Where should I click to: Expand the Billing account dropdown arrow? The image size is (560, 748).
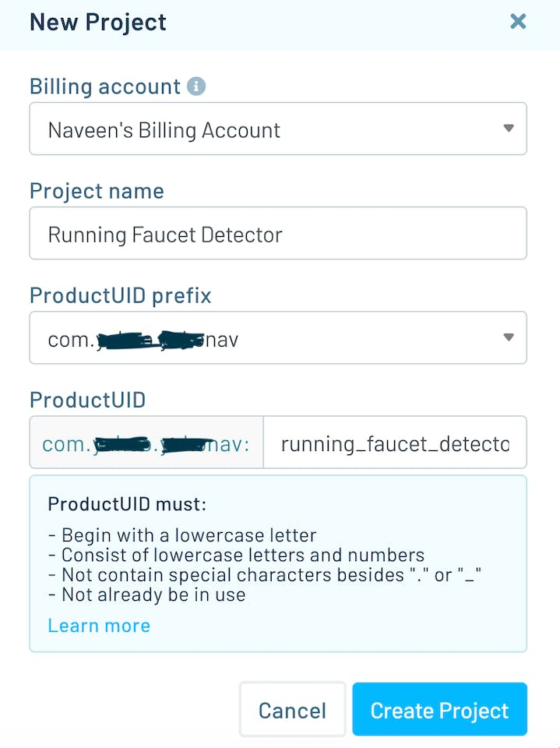tap(508, 129)
